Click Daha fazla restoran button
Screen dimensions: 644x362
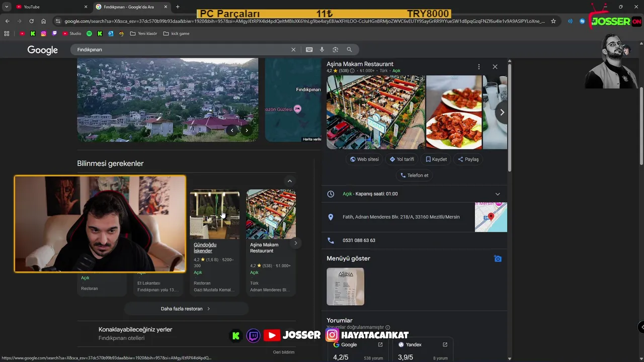coord(186,309)
